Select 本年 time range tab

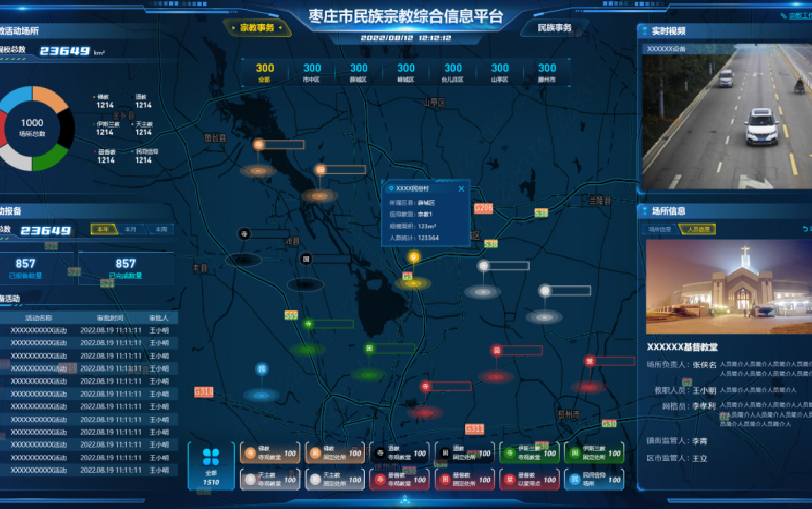104,230
